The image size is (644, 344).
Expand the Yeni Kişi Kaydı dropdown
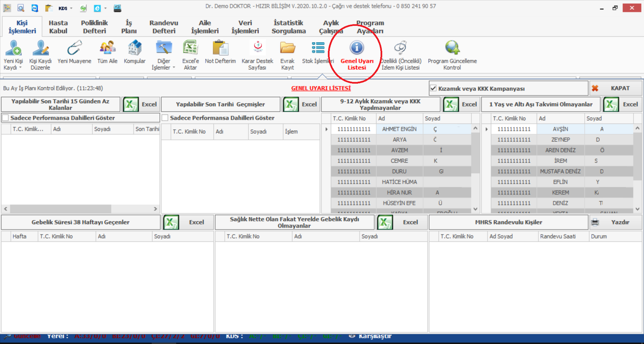pos(20,68)
